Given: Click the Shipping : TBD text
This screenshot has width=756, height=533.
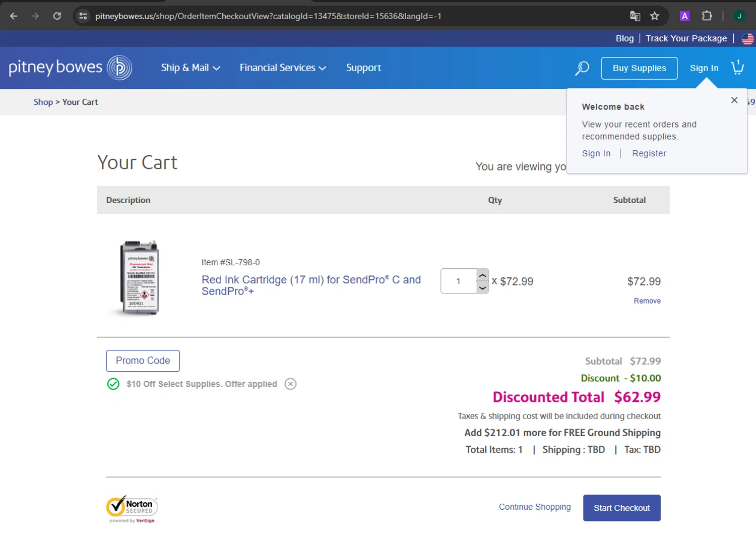Looking at the screenshot, I should coord(574,450).
